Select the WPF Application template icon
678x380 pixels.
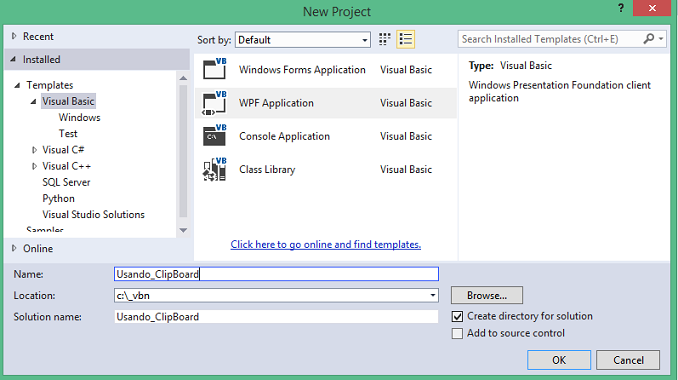(x=214, y=103)
